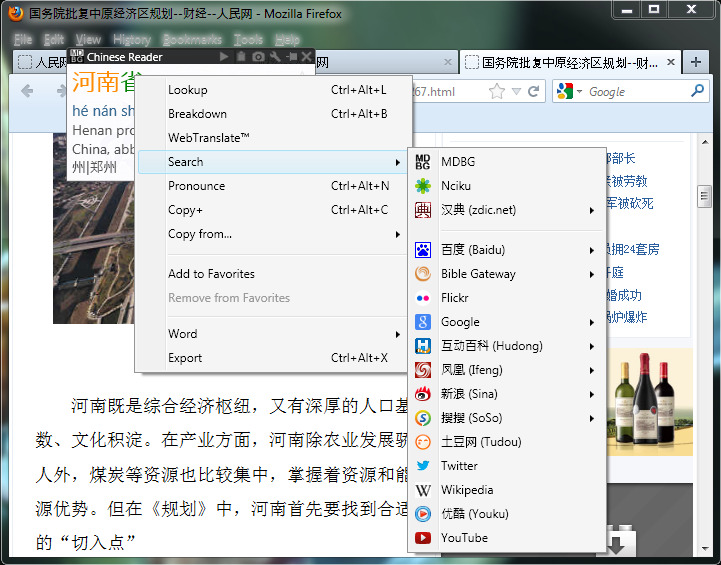This screenshot has width=721, height=565.
Task: Choose YouTube in the Search submenu
Action: tap(507, 538)
